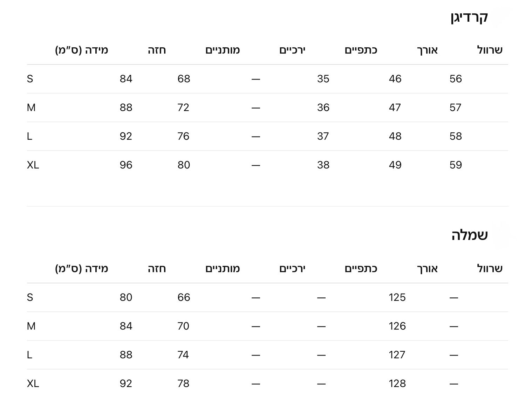Click the חזה header in the dress table
Viewport: 532px width, 400px height.
click(157, 269)
